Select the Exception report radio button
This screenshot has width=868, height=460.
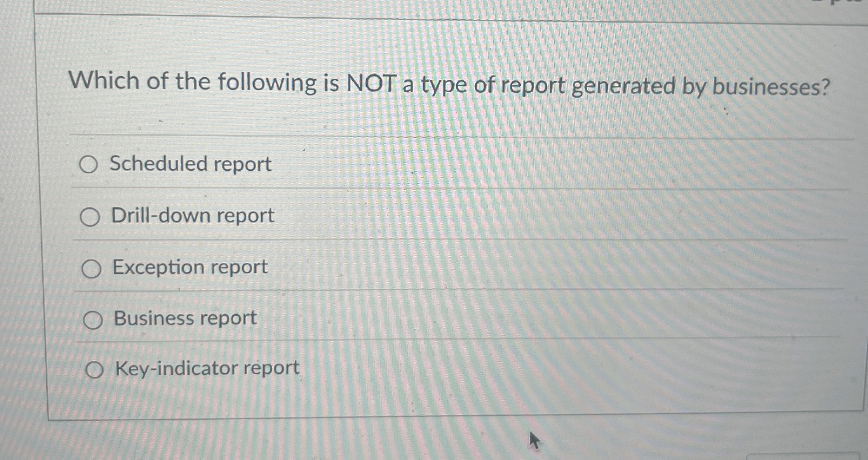(x=92, y=268)
